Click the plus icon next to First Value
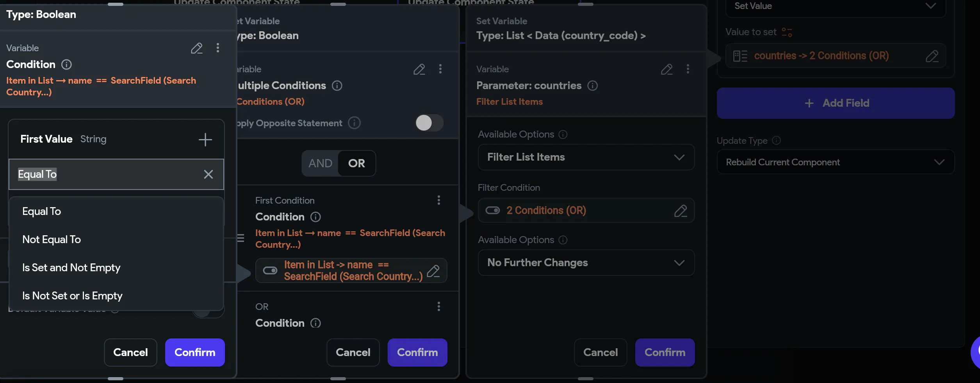 tap(205, 140)
